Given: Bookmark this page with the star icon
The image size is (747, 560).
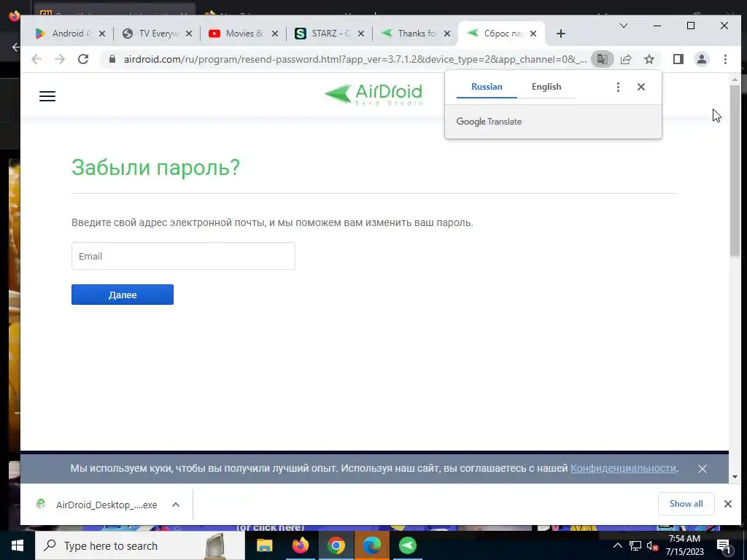Looking at the screenshot, I should click(649, 59).
